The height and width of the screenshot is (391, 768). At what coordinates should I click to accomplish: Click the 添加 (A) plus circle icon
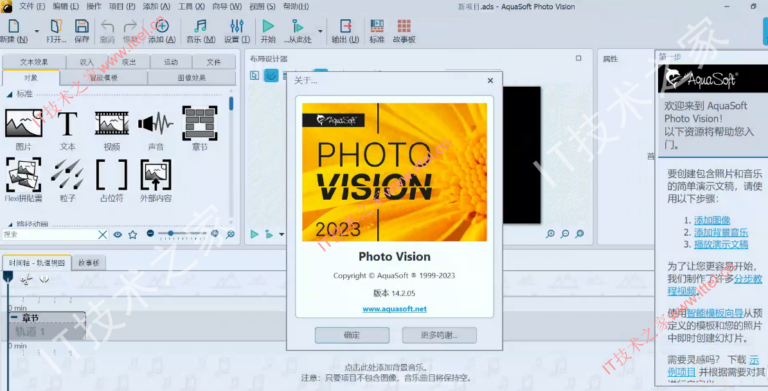point(161,26)
